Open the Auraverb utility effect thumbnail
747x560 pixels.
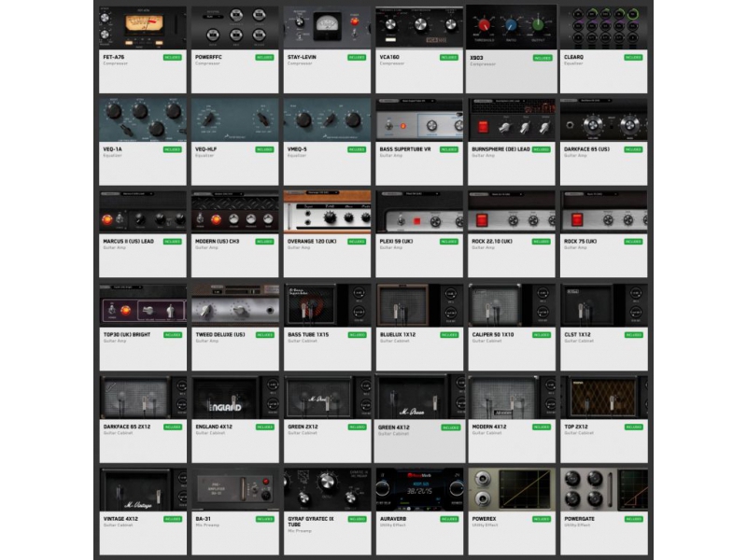click(419, 489)
